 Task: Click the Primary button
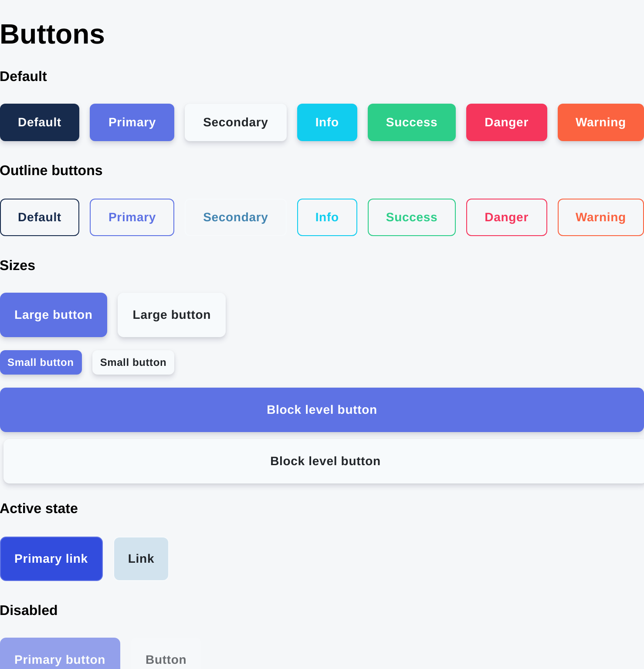tap(132, 122)
